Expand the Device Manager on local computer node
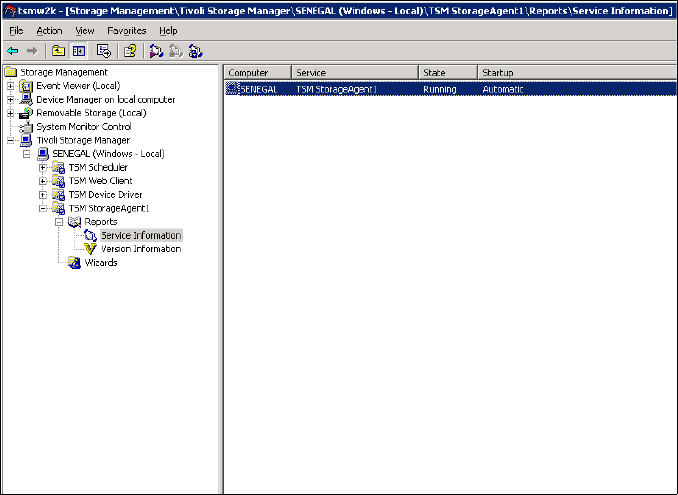Screen dimensions: 678x495 pos(10,99)
